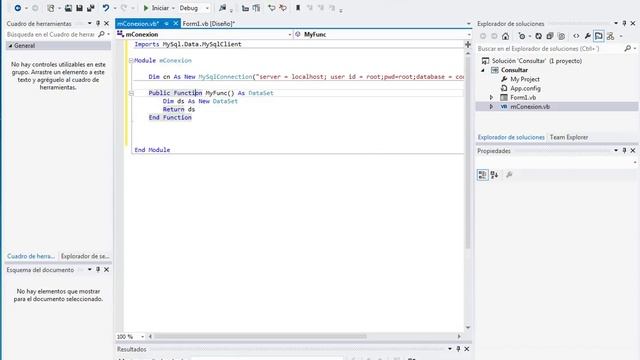640x360 pixels.
Task: Switch to the Explorador de soluciones bottom tab
Action: pos(511,137)
